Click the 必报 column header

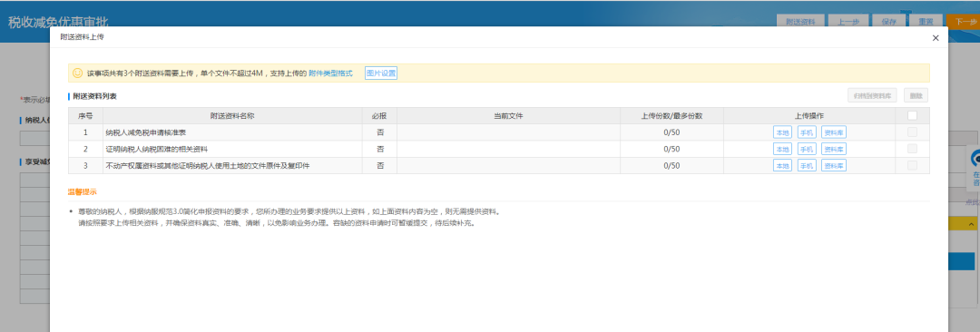click(379, 116)
